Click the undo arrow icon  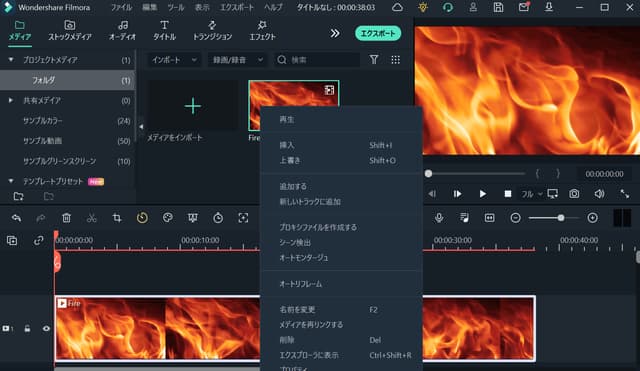point(16,218)
